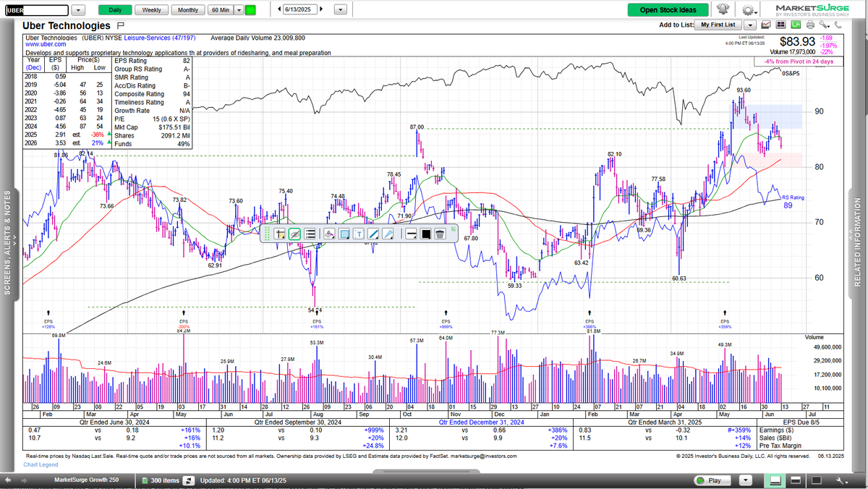Switch chart to 60 Min timeframe
868x489 pixels.
click(x=221, y=10)
